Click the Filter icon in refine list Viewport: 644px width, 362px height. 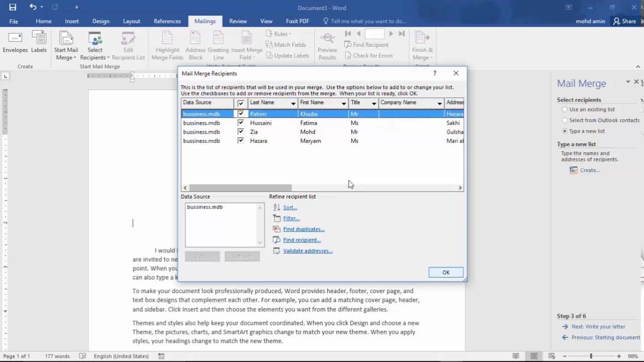click(276, 218)
